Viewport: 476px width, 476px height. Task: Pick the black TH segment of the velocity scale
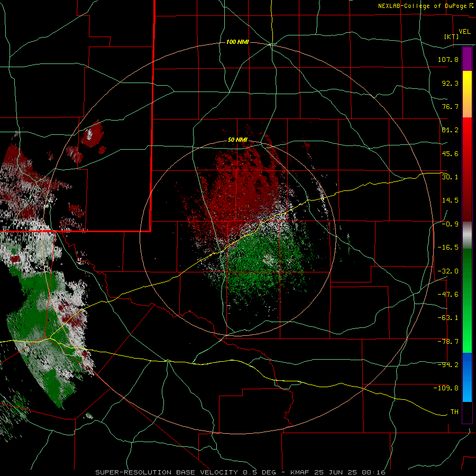[467, 412]
